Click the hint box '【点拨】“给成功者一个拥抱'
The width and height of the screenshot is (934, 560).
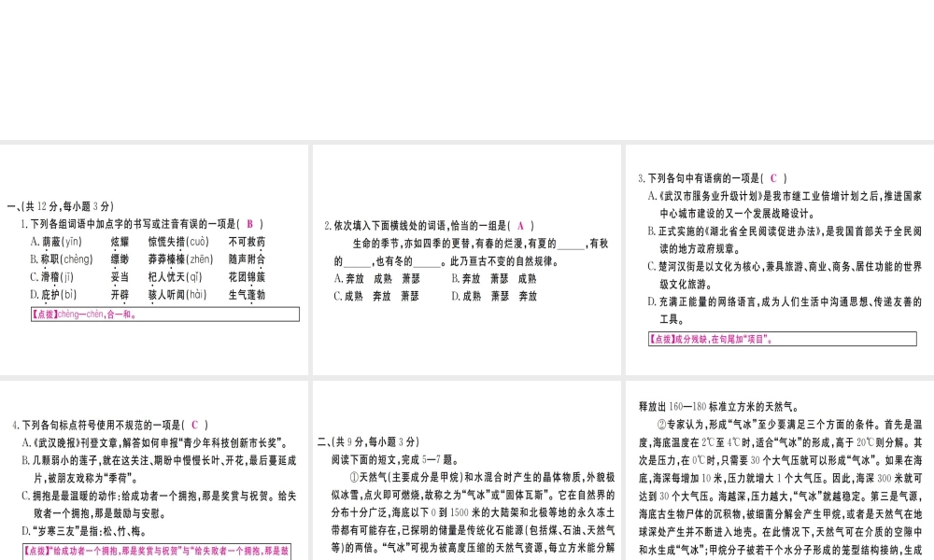point(157,552)
